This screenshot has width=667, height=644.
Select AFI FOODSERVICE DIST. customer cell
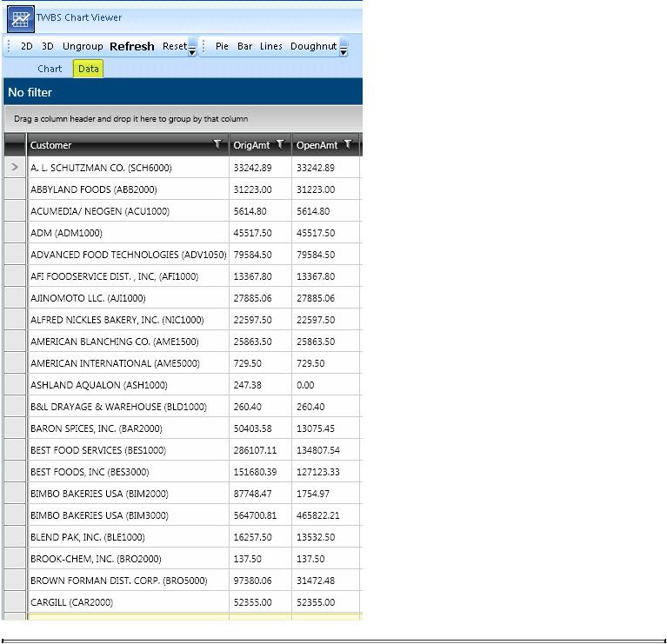(x=128, y=276)
